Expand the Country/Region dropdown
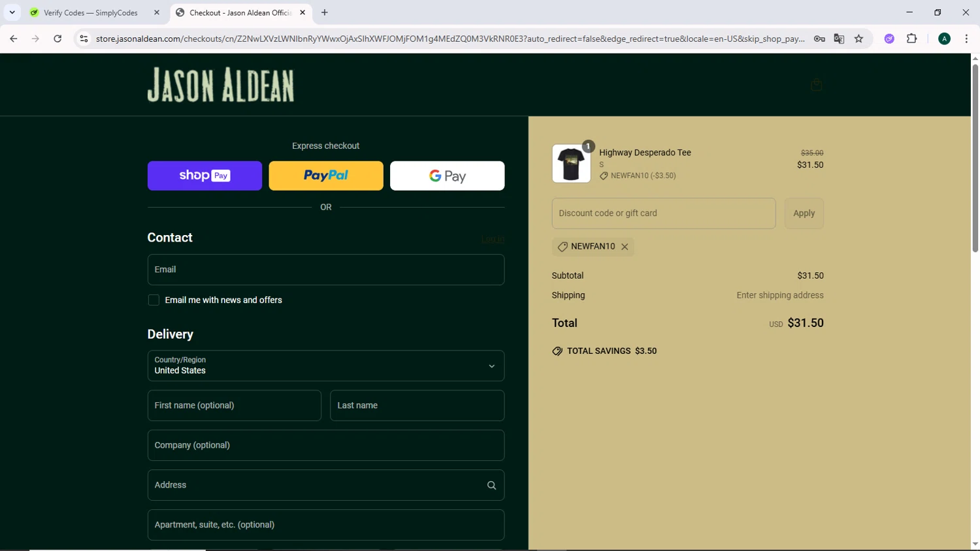The height and width of the screenshot is (551, 980). [326, 366]
